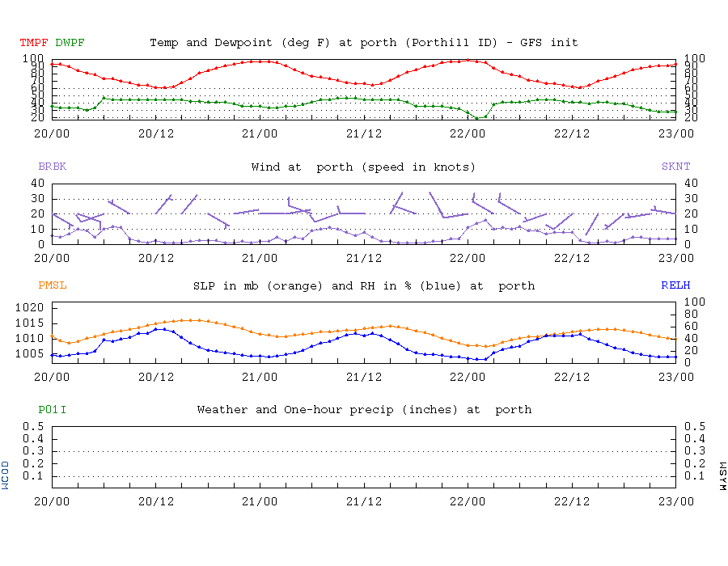Click the Temp and Dewpoint chart title
The height and width of the screenshot is (566, 728).
click(364, 43)
